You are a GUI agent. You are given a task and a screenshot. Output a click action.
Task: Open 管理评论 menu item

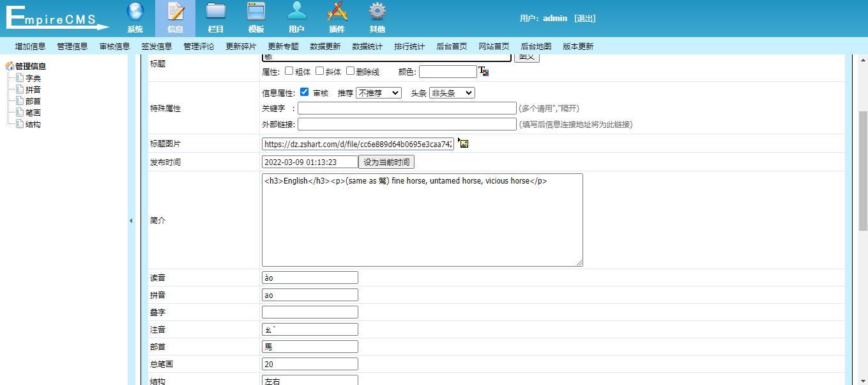point(199,46)
